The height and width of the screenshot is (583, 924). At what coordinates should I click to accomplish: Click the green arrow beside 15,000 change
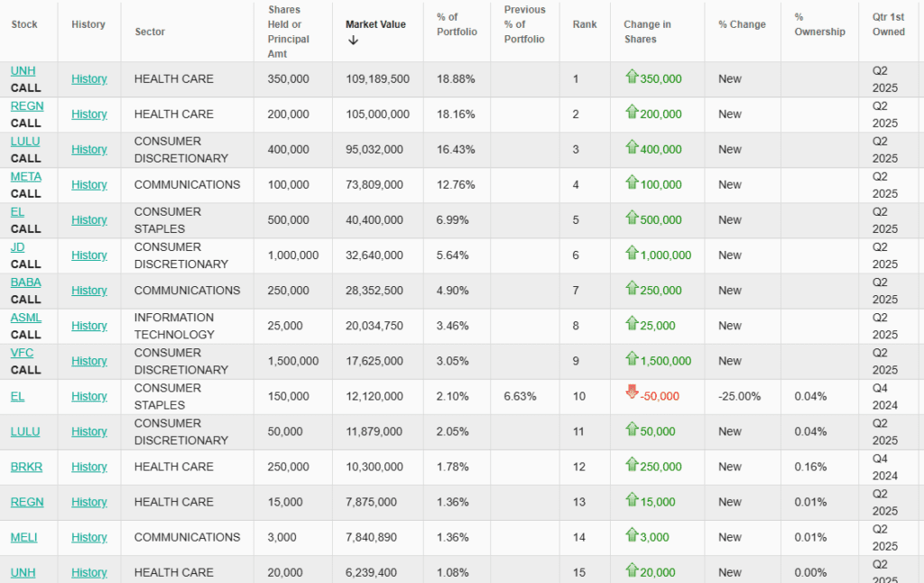tap(632, 500)
